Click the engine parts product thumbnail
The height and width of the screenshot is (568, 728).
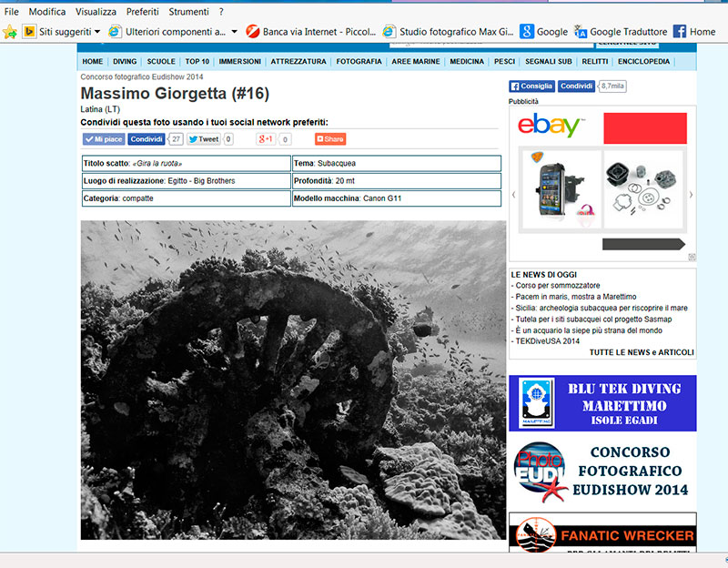643,189
